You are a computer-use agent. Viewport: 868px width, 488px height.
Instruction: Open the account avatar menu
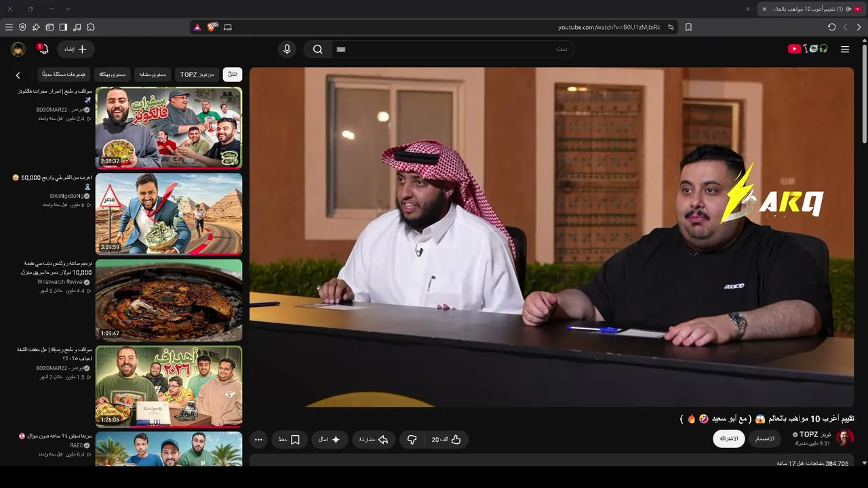(18, 49)
